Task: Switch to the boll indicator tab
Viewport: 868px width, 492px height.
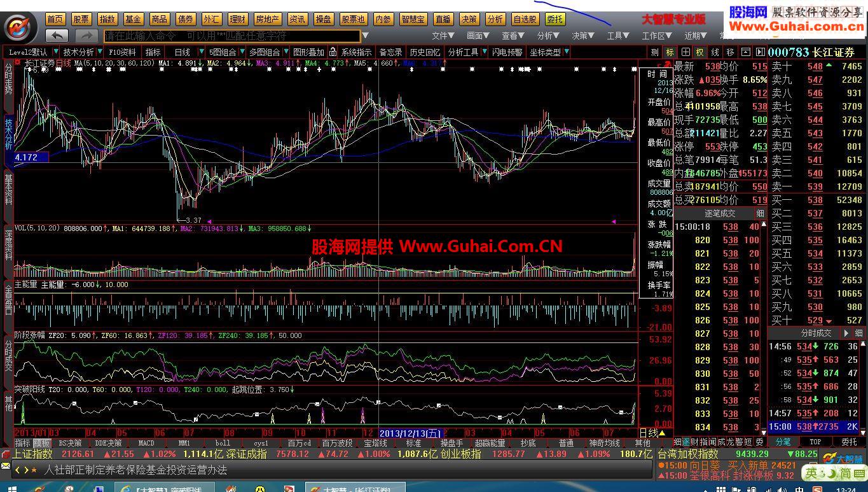Action: (x=223, y=442)
